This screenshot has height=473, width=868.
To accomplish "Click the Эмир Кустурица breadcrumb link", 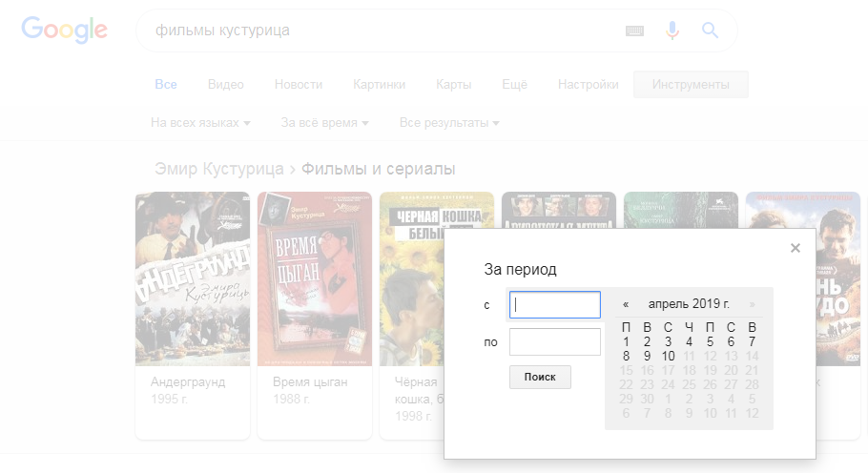I will click(x=218, y=170).
